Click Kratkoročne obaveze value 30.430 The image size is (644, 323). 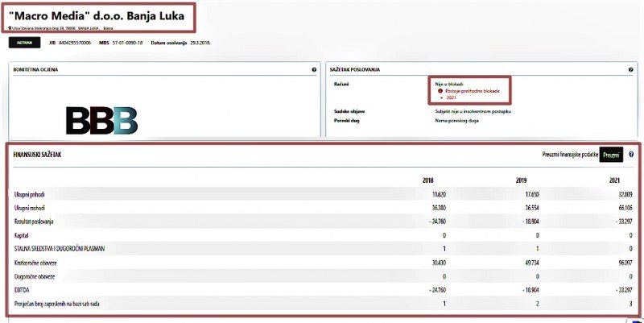tap(438, 263)
